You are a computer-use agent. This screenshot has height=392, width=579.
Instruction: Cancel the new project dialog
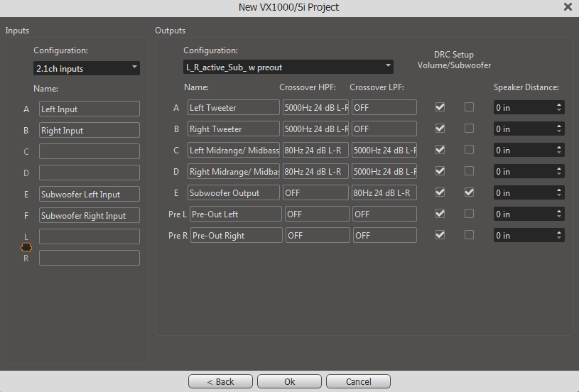(x=358, y=381)
